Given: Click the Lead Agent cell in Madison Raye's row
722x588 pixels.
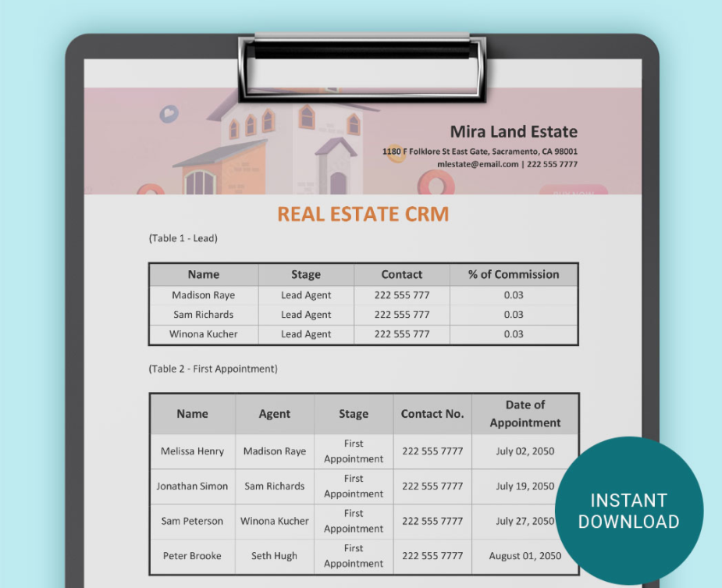Looking at the screenshot, I should [306, 295].
